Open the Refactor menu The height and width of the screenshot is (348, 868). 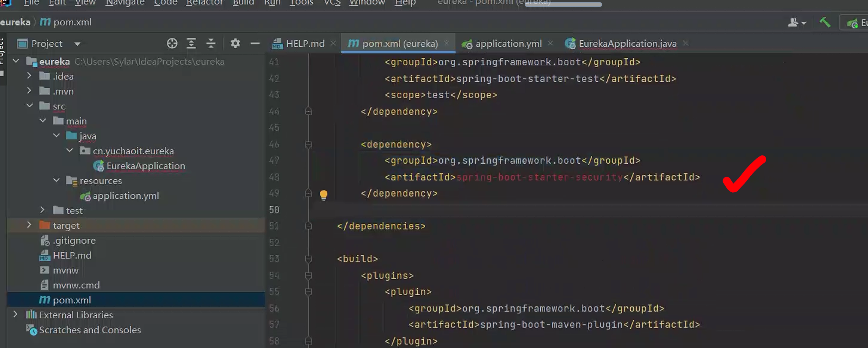[204, 3]
